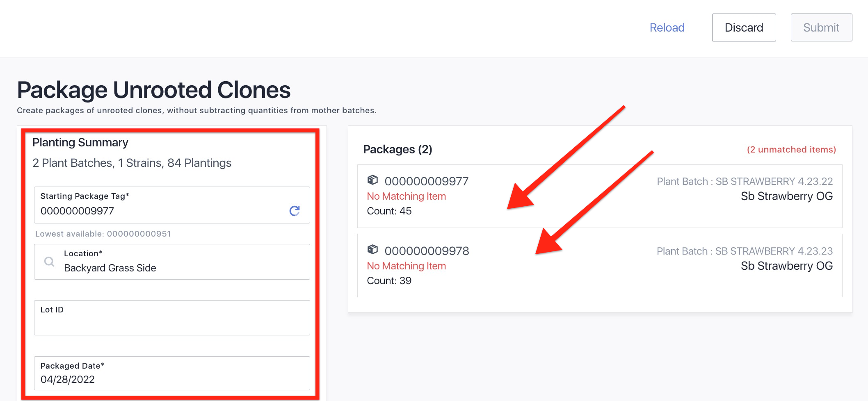Select the package tag number 000000009977
The height and width of the screenshot is (401, 868).
(426, 181)
